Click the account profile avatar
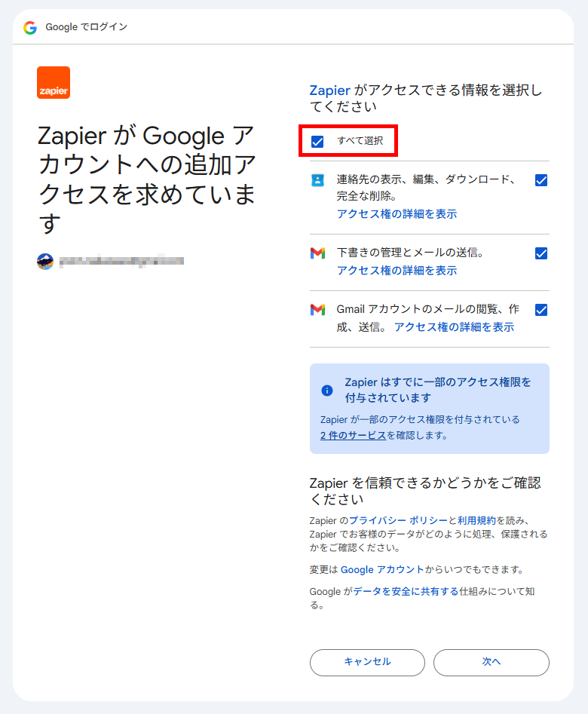Screen dimensions: 588x714 pyautogui.click(x=45, y=262)
